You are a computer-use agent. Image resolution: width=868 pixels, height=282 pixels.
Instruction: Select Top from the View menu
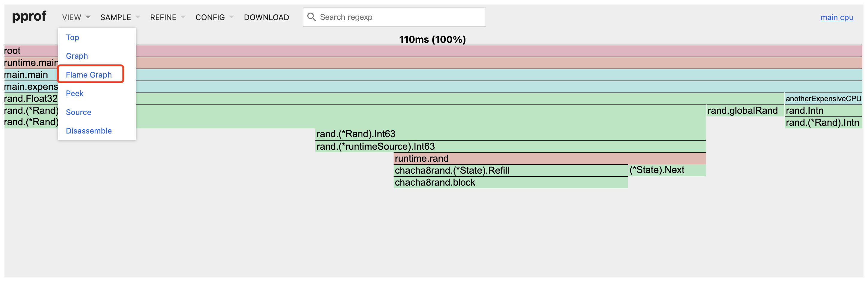[x=72, y=37]
